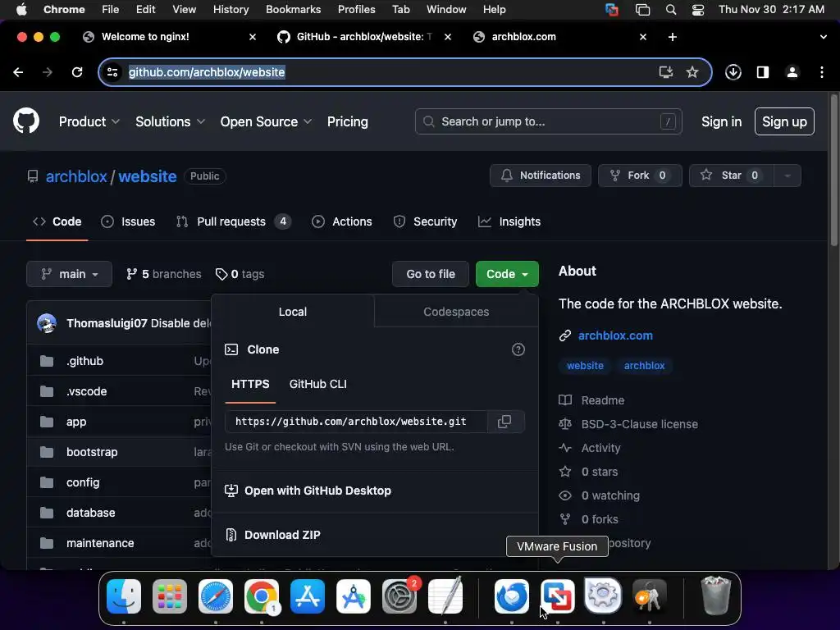Bookmark this page with star icon
The width and height of the screenshot is (840, 630).
tap(692, 72)
